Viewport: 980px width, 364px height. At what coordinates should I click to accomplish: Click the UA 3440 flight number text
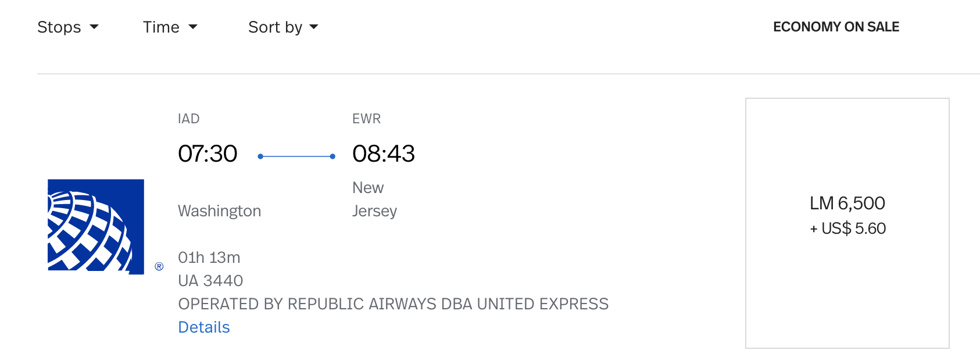point(210,280)
